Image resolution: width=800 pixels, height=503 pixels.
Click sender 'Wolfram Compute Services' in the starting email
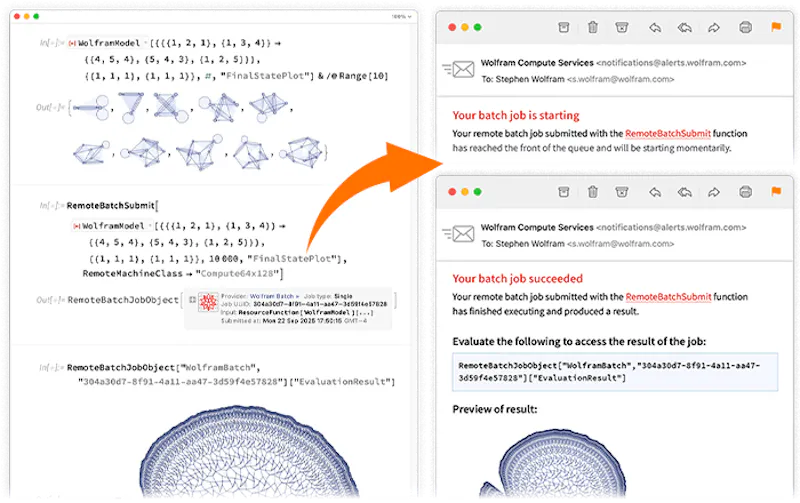click(537, 63)
